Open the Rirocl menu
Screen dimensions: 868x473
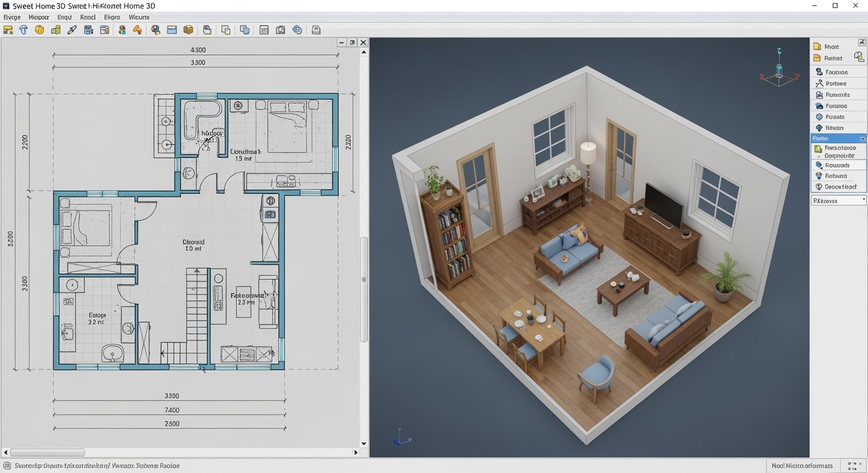pos(88,17)
